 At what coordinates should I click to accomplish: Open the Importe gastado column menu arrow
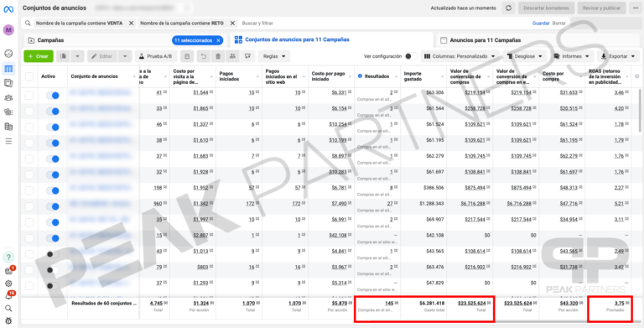coord(443,76)
